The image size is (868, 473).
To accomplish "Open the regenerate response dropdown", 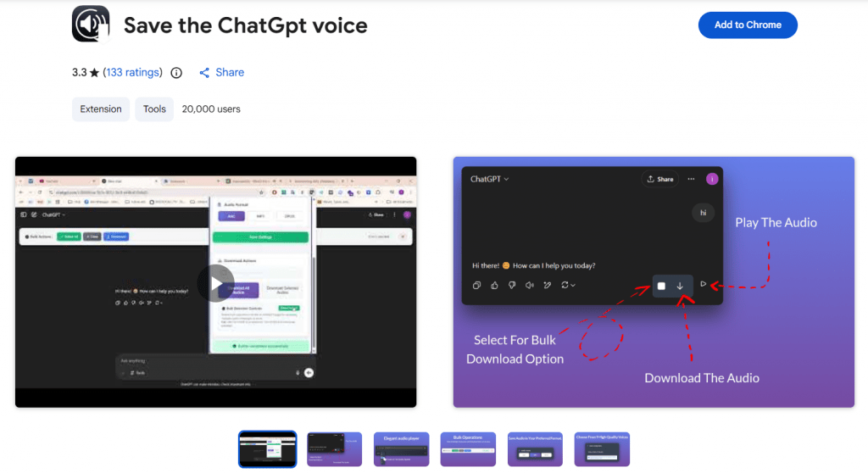I will click(568, 285).
